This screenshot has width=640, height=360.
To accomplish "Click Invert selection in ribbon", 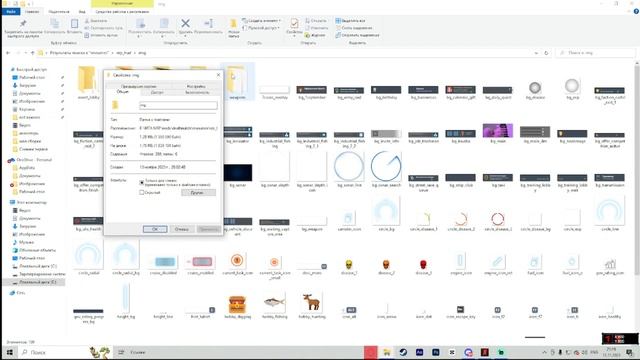I will pos(357,35).
